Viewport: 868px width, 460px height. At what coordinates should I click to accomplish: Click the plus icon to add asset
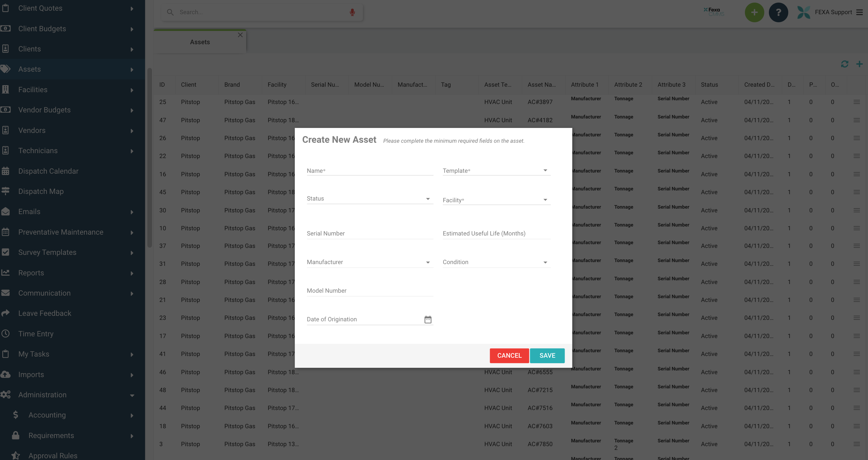[859, 64]
